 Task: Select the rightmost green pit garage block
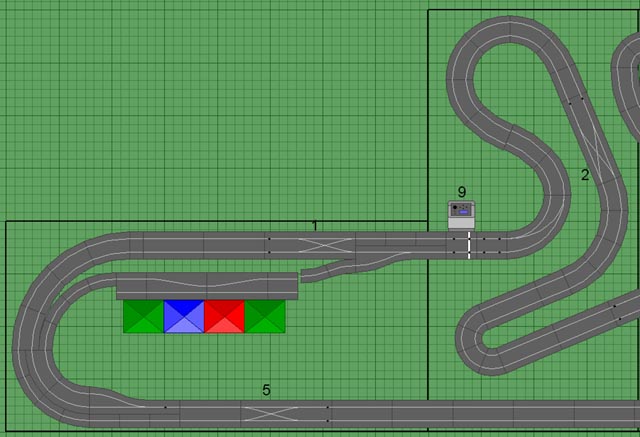tap(264, 317)
